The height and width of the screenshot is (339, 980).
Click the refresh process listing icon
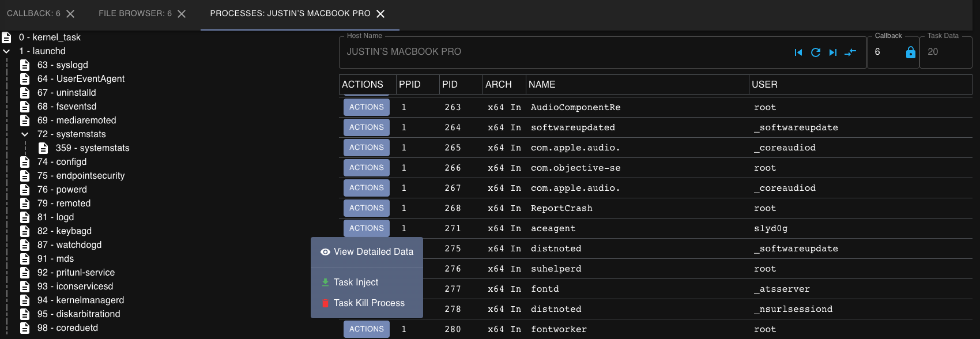pyautogui.click(x=816, y=52)
